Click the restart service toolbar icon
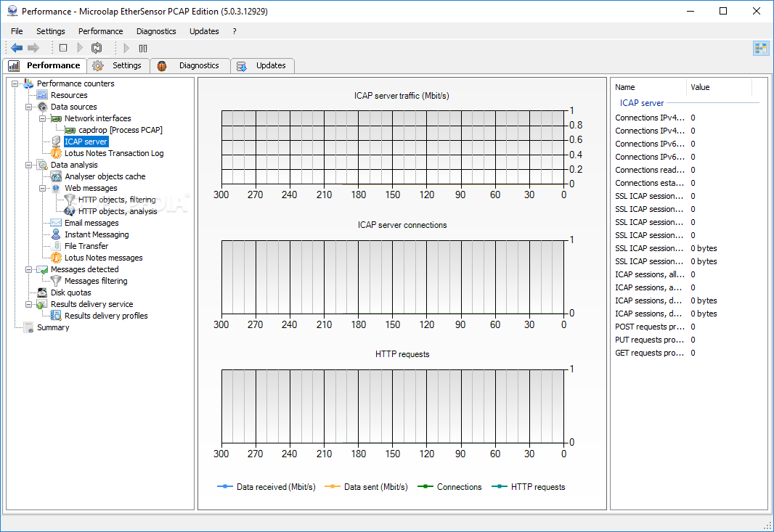 pyautogui.click(x=97, y=48)
